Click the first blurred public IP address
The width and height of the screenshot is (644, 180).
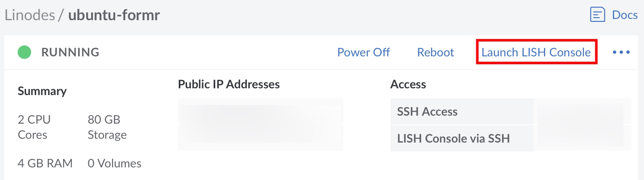click(x=261, y=111)
